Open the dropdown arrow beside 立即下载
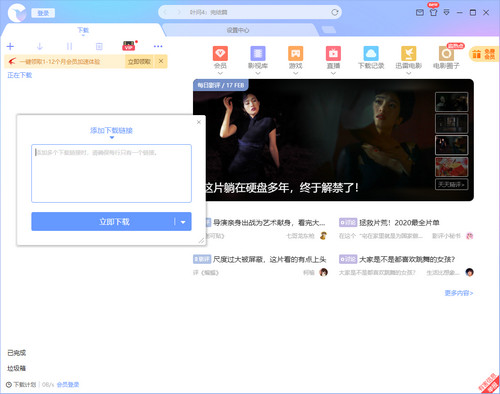The width and height of the screenshot is (500, 394). coord(183,222)
